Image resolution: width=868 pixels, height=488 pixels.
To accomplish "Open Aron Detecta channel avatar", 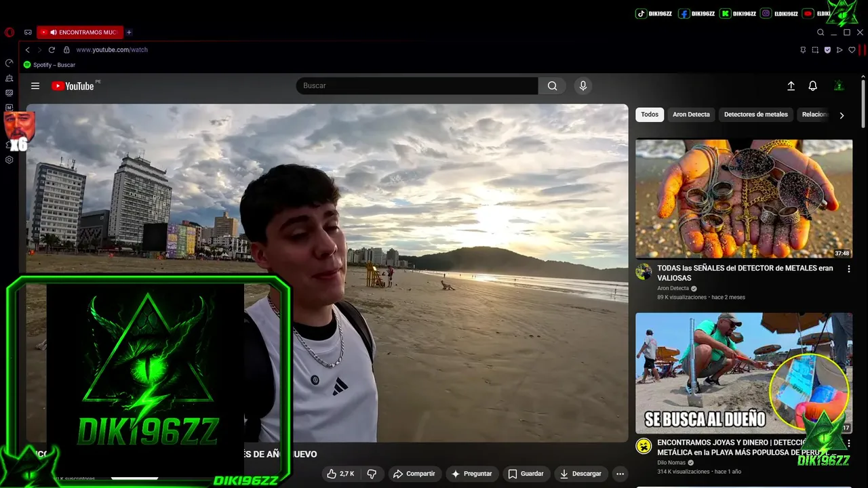I will coord(644,272).
